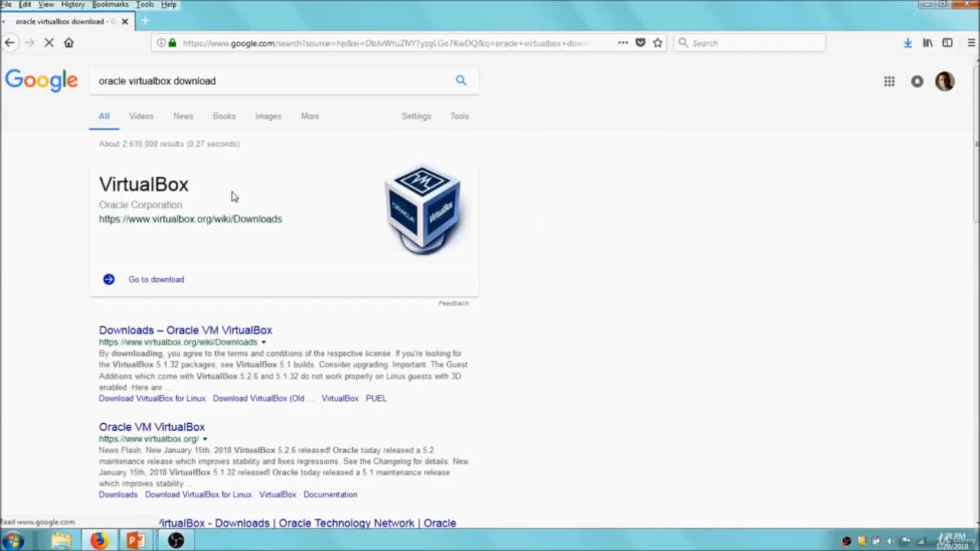Focus the Firefox Search box
Viewport: 980px width, 551px height.
(x=750, y=43)
